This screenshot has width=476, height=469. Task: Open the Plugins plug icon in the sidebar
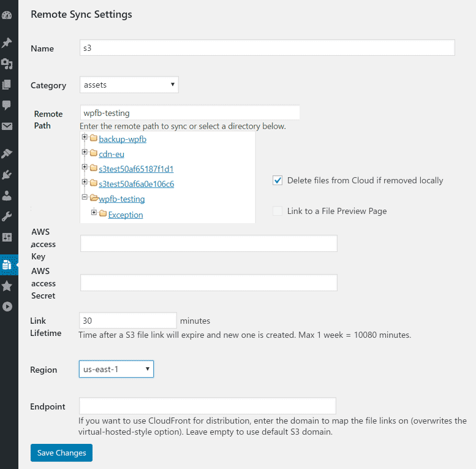[x=7, y=175]
